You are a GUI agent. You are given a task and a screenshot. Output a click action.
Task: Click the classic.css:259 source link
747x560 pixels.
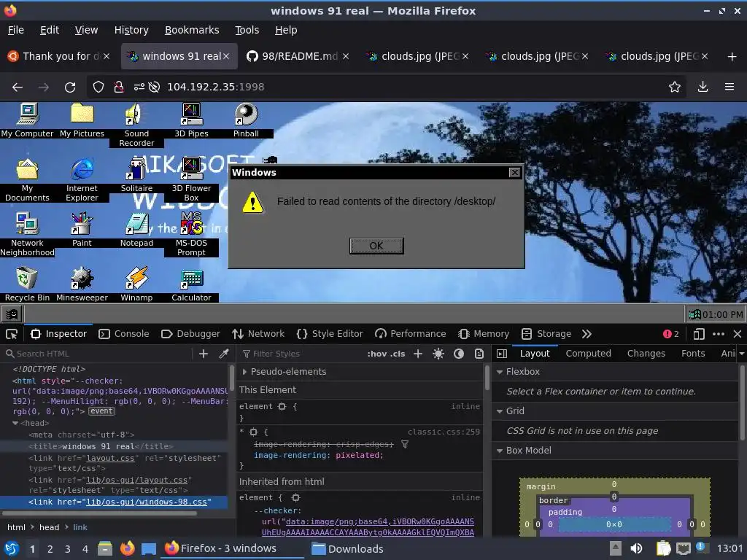pyautogui.click(x=444, y=432)
